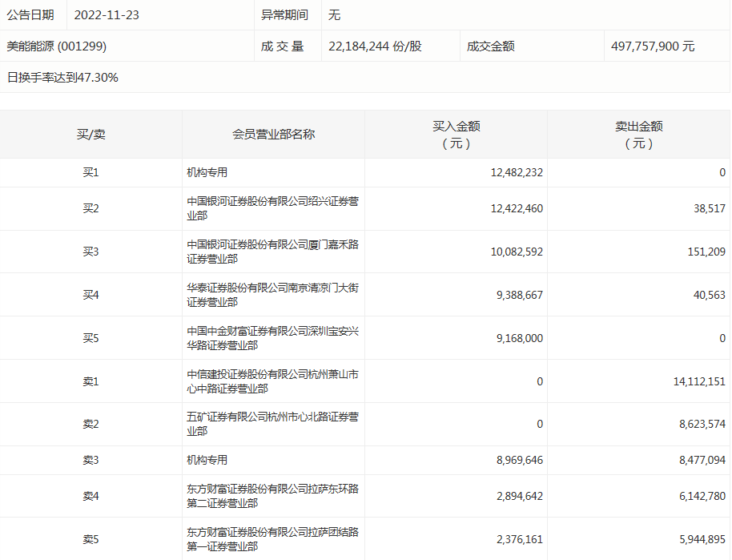Image resolution: width=732 pixels, height=560 pixels.
Task: Open 中国中金财富证券深圳宝安兴华路 entry
Action: click(272, 338)
